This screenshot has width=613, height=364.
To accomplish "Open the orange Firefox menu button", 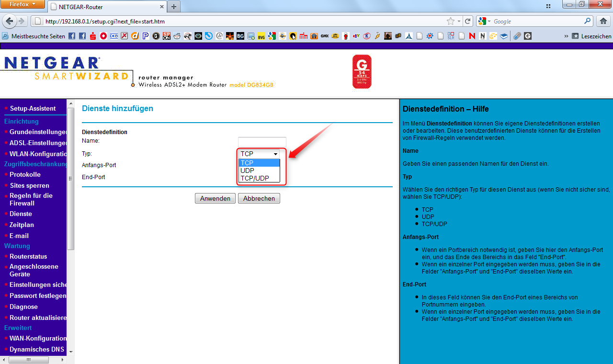I will [x=20, y=4].
